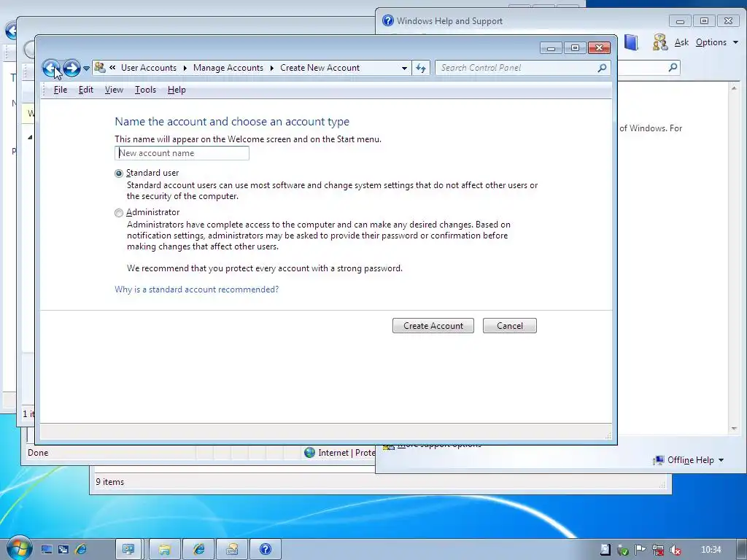Open the View menu
This screenshot has width=747, height=560.
coord(114,90)
